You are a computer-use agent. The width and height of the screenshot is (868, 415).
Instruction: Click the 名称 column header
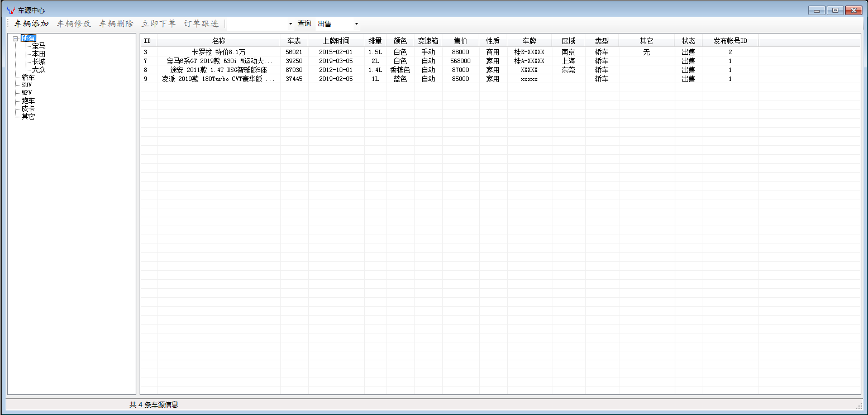click(218, 41)
